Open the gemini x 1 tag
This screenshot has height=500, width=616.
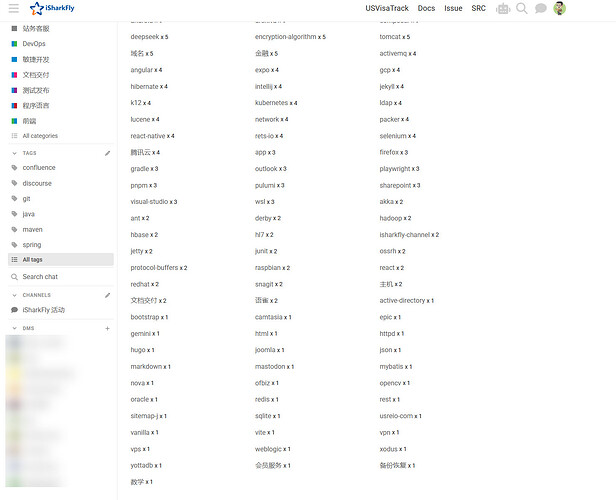[x=145, y=333]
